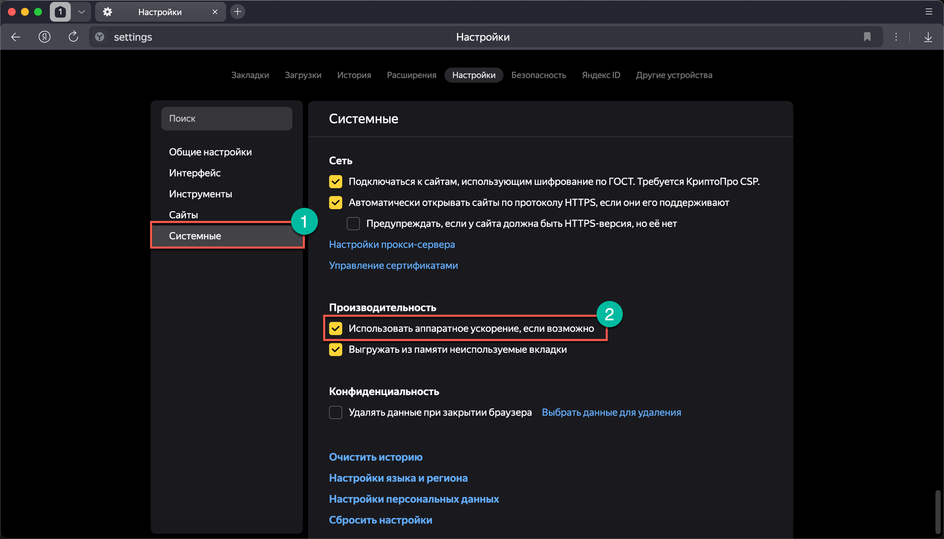Open the downloads arrow icon
Viewport: 944px width, 539px height.
click(928, 37)
